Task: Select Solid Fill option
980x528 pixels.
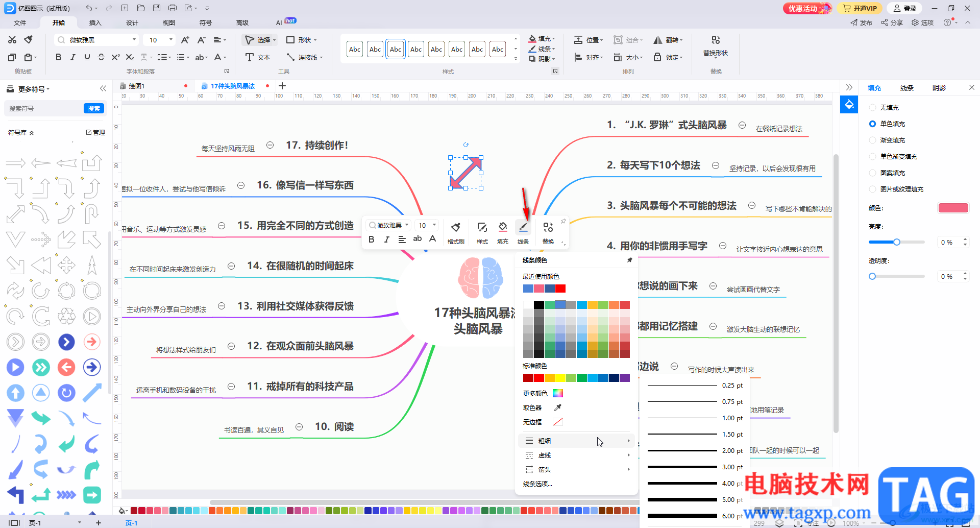Action: coord(872,124)
